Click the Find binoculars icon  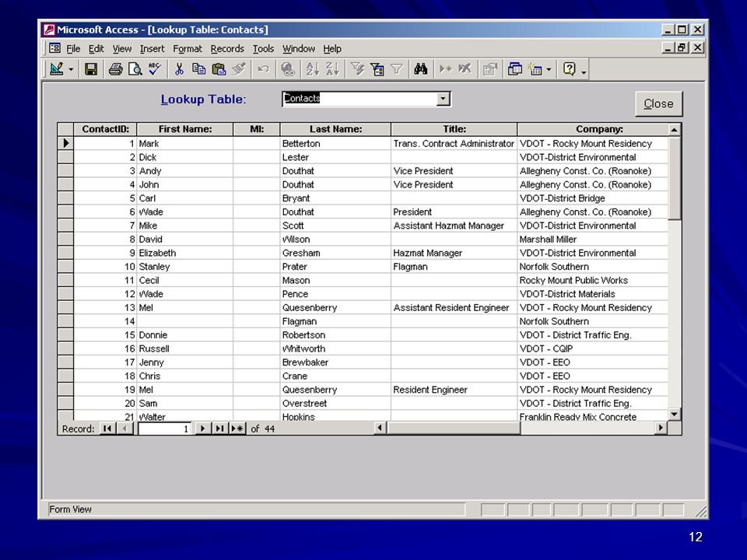pos(421,69)
